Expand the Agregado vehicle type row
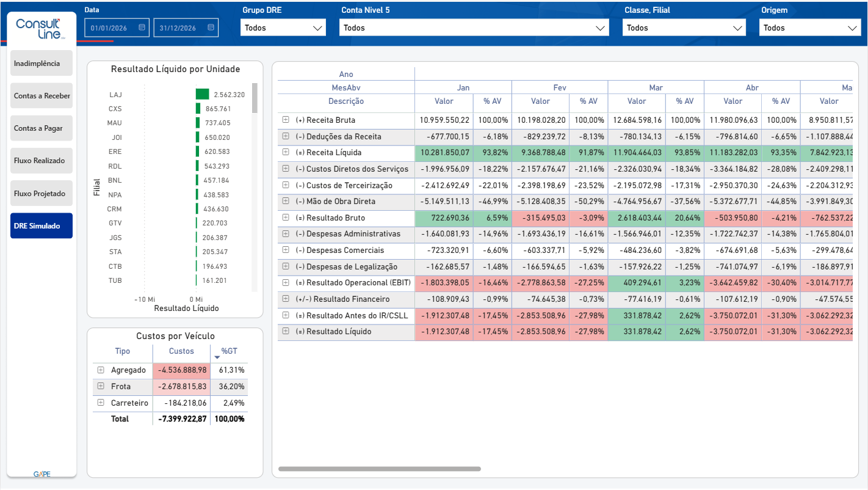 (x=101, y=370)
